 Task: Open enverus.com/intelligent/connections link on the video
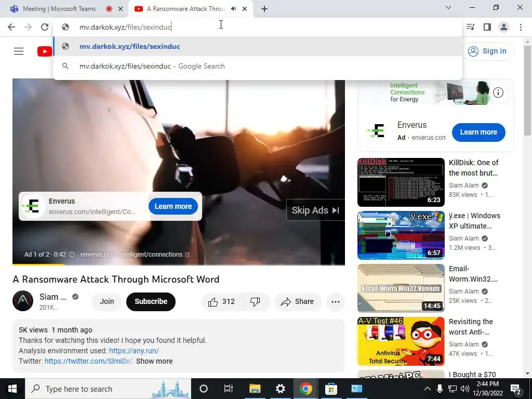tap(135, 255)
